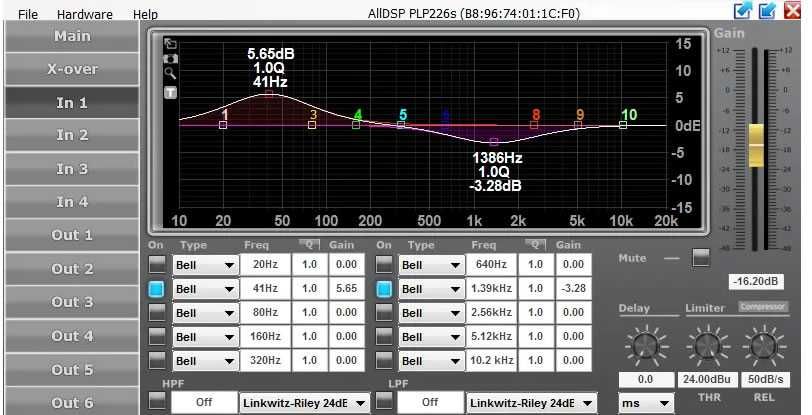
Task: Click the 1386Hz cut handle on curve
Action: [x=494, y=141]
